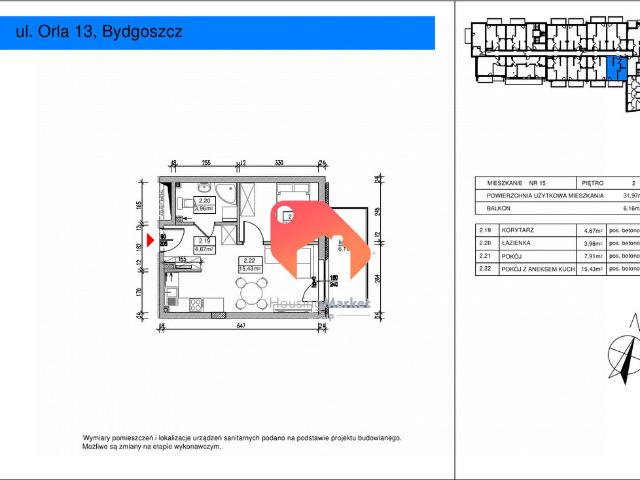Click room label 2.20 in the bathroom
640x480 pixels.
(x=204, y=204)
